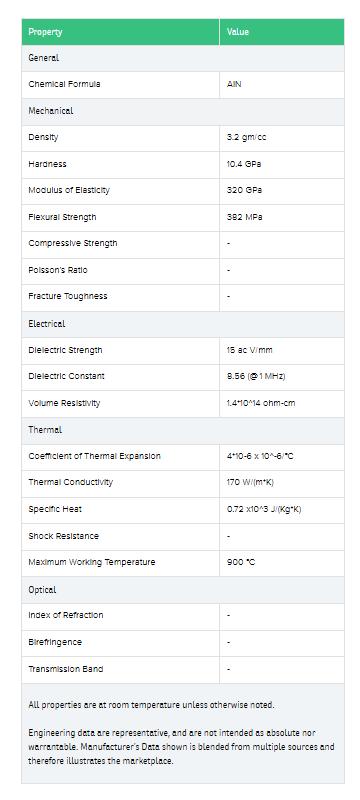Image resolution: width=360 pixels, height=800 pixels.
Task: Select the Flexural Strength row label
Action: 62,217
